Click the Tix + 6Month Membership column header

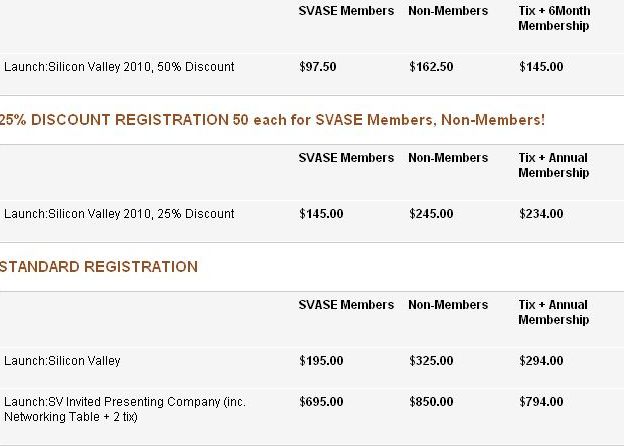tap(553, 18)
